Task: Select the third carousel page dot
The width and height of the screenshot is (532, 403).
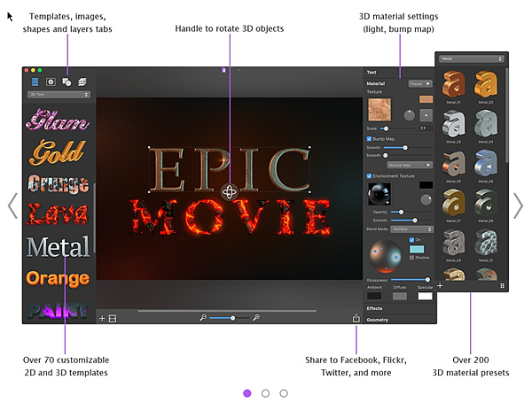Action: click(x=284, y=393)
